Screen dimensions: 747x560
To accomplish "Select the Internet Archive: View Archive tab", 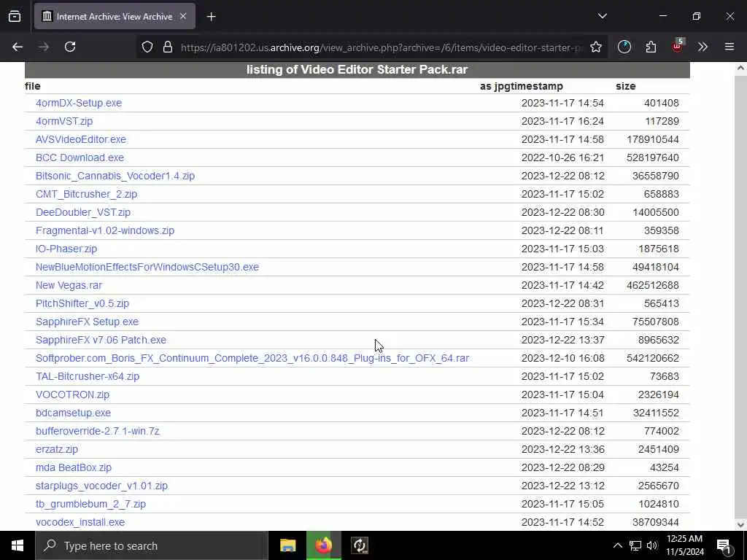I will [115, 16].
